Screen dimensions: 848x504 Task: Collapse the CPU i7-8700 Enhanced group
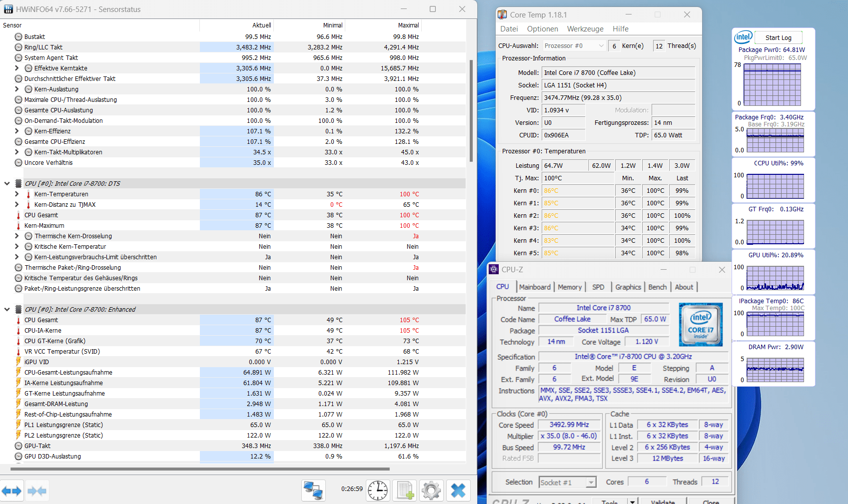point(7,309)
